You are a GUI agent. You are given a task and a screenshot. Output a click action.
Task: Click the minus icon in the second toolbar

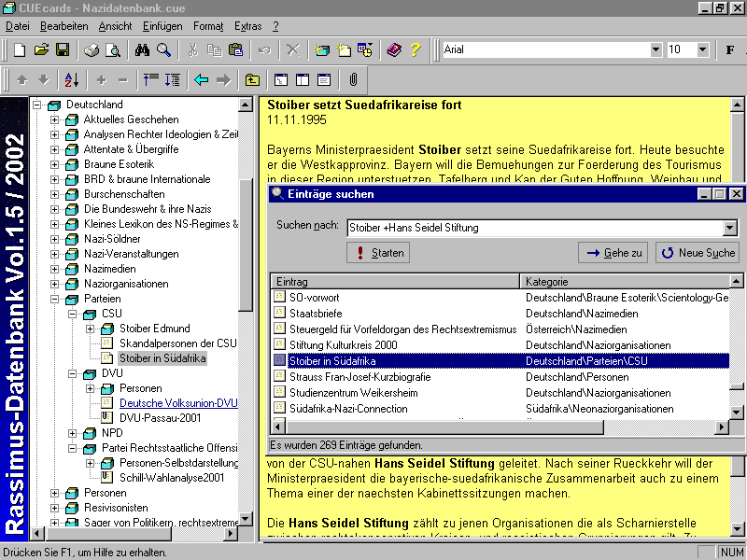(123, 80)
